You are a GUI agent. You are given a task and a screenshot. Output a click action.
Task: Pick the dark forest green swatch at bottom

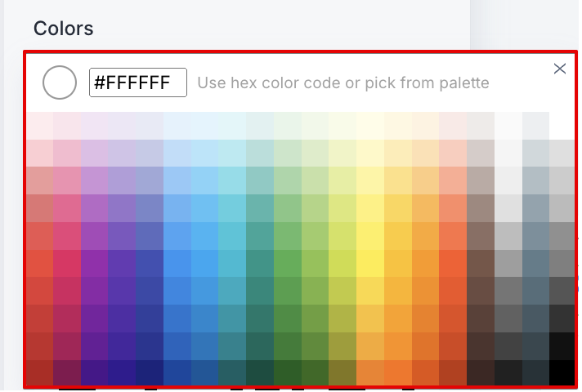click(287, 372)
